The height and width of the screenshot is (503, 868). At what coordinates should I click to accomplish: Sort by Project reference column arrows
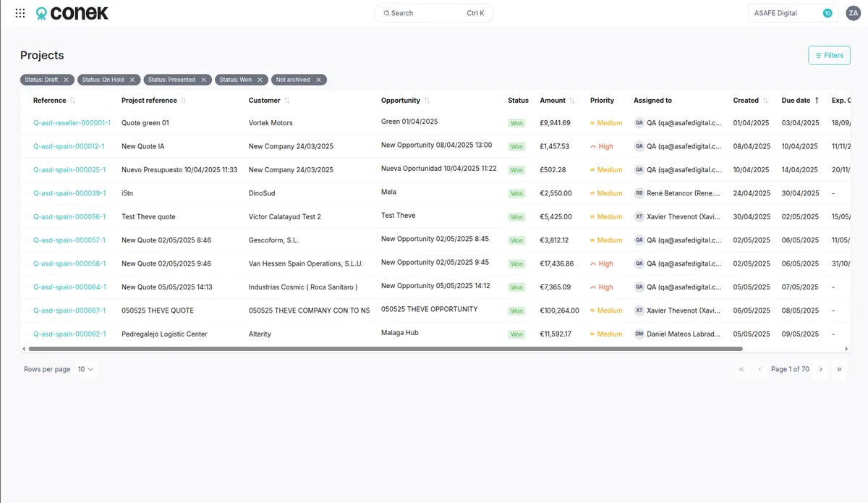click(183, 101)
